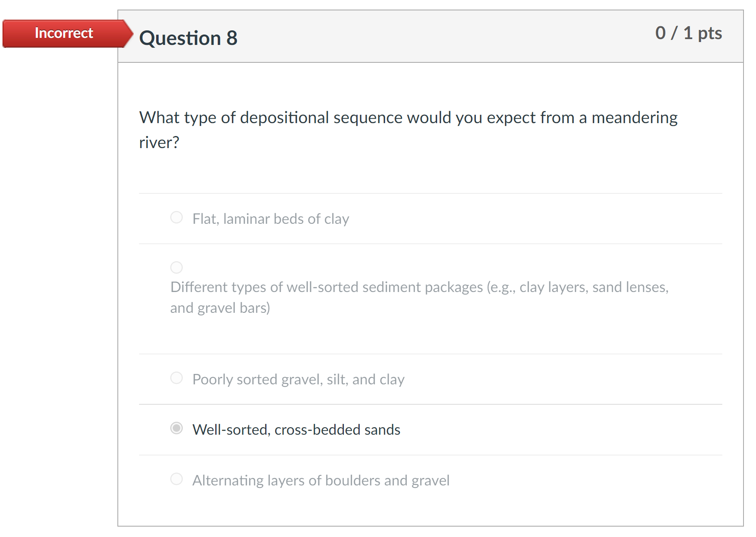Click the arrow tip of the Incorrect ribbon
Screen dimensions: 756x537
(129, 33)
